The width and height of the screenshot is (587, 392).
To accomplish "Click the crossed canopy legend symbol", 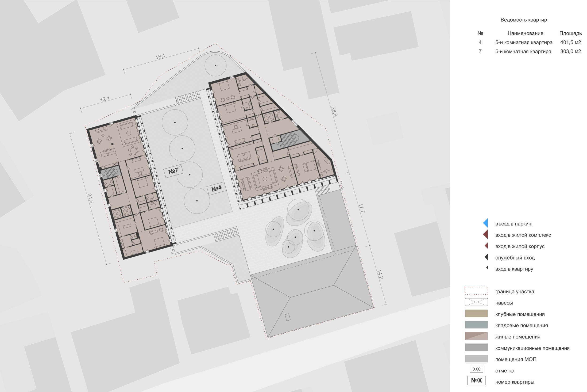I will pyautogui.click(x=476, y=302).
